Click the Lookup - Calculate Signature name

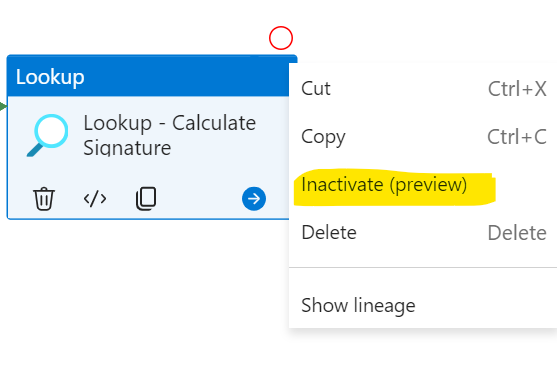pos(169,135)
